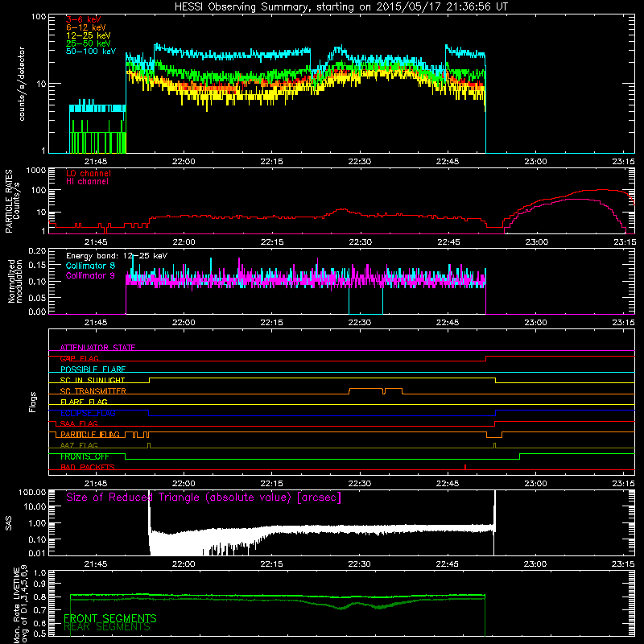Click the SC IN SUNLIGHT flag label

click(x=93, y=380)
